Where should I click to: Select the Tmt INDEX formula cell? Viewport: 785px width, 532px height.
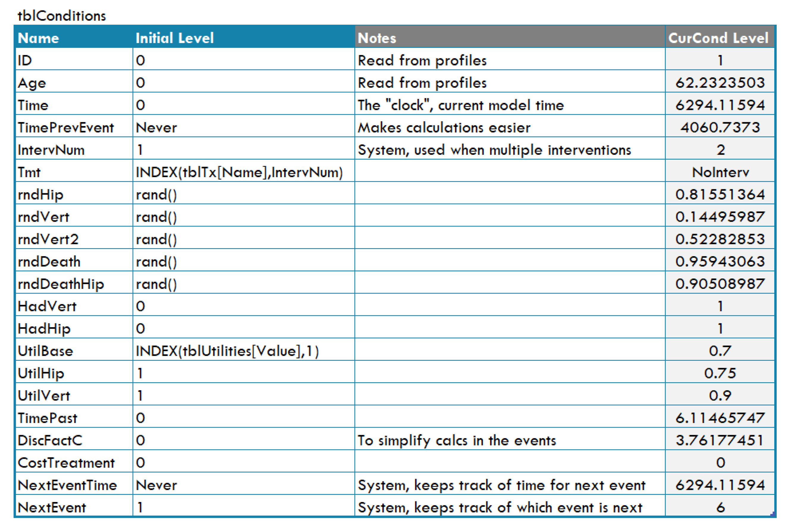click(239, 172)
